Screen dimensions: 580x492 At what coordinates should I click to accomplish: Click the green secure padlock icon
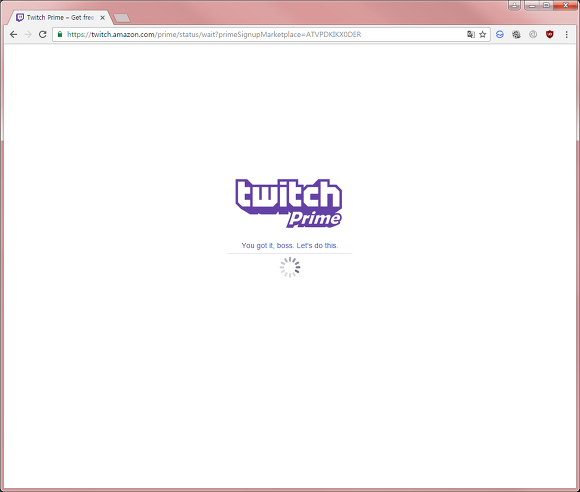point(60,34)
